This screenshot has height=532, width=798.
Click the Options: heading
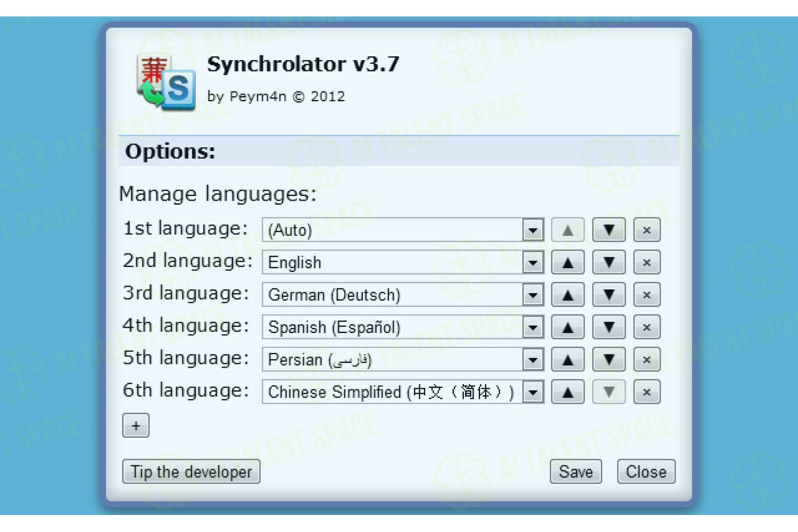tap(170, 152)
